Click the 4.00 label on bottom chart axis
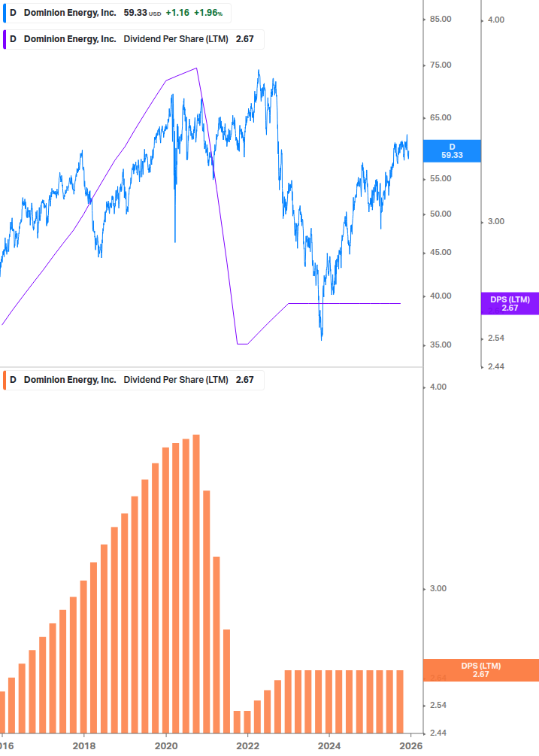The width and height of the screenshot is (539, 756). [x=438, y=387]
